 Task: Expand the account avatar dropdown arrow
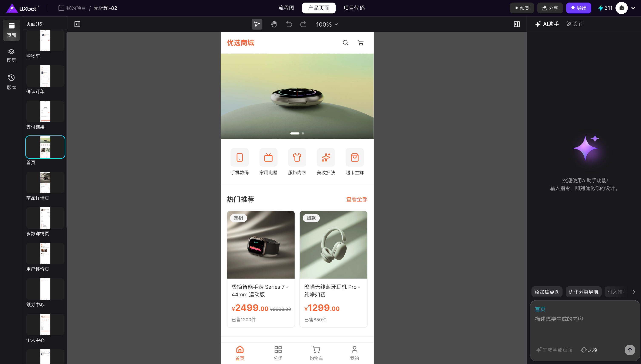coord(633,8)
